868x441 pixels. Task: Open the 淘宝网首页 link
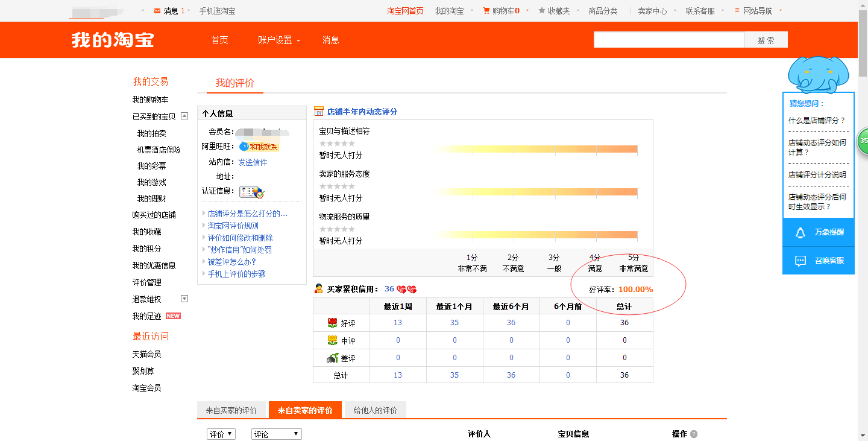tap(405, 11)
